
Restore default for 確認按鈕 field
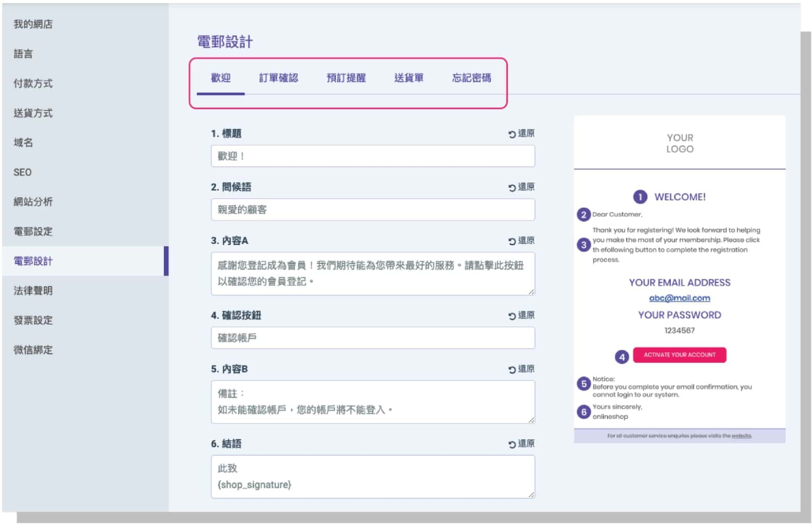click(x=521, y=316)
